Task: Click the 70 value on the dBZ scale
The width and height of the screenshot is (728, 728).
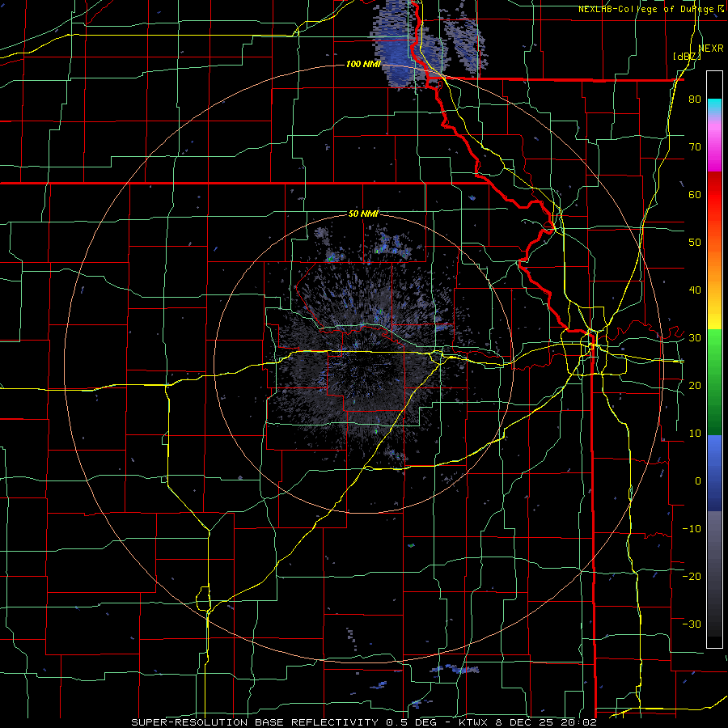Action: point(695,147)
